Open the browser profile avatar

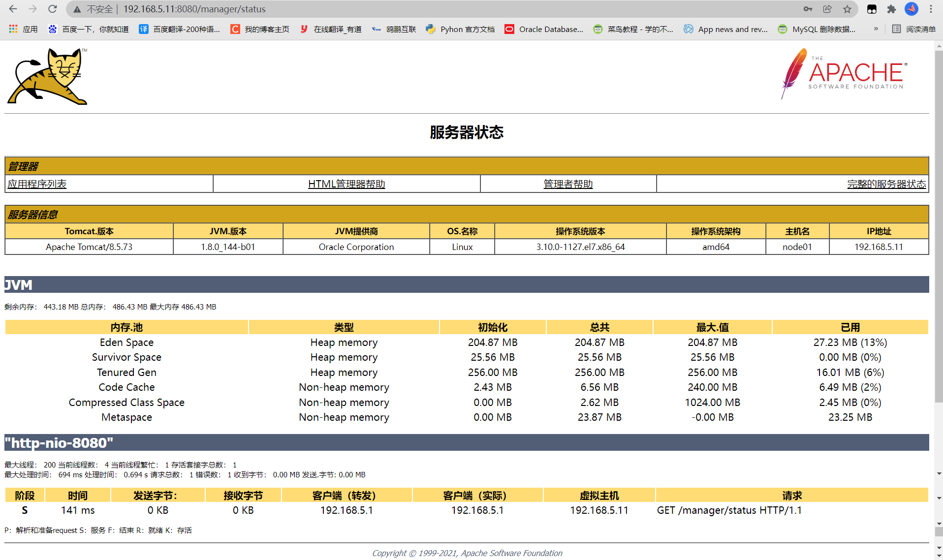coord(911,9)
